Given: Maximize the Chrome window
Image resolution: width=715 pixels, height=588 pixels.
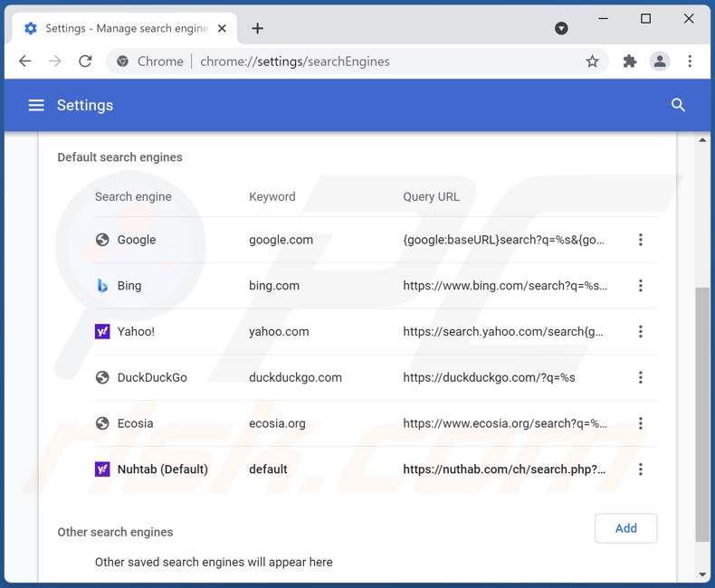Looking at the screenshot, I should pyautogui.click(x=645, y=19).
